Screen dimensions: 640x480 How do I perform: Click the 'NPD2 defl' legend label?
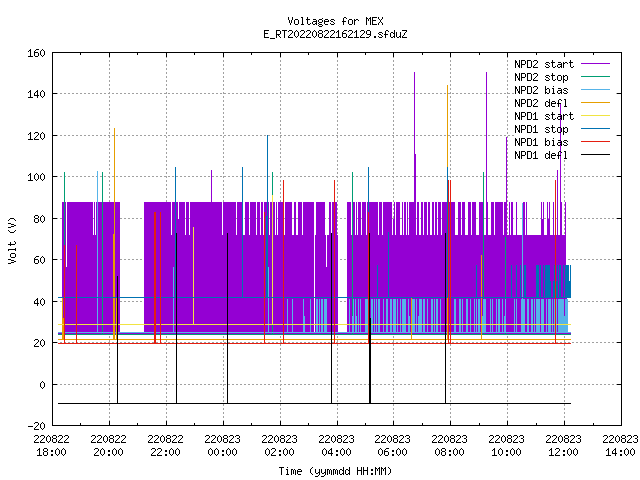[x=541, y=103]
